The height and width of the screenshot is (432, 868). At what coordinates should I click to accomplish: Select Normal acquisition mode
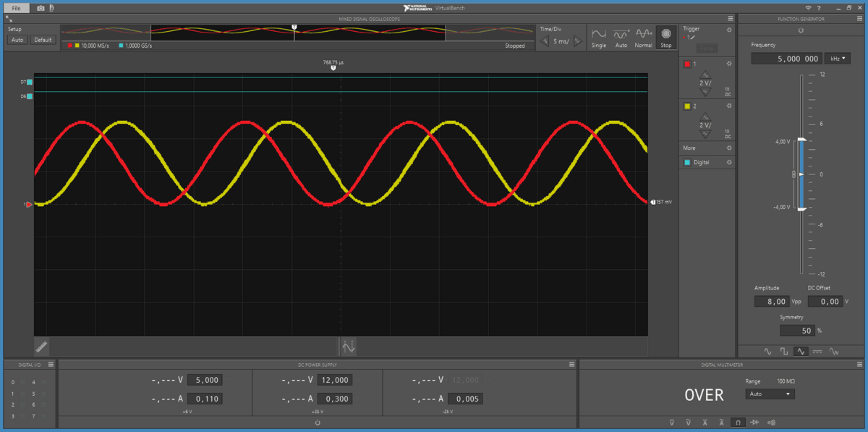click(643, 38)
